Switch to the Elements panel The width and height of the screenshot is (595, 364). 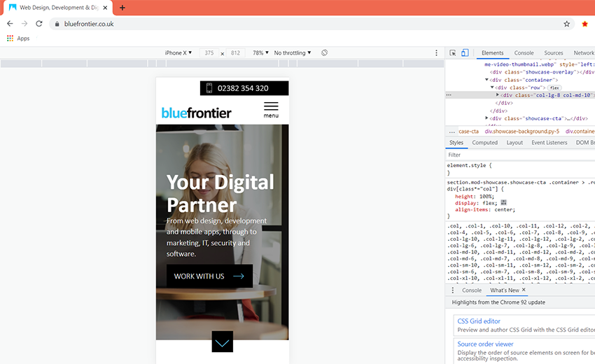(493, 52)
